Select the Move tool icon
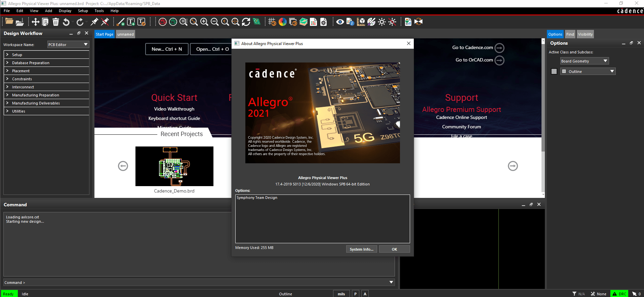The height and width of the screenshot is (297, 644). click(x=35, y=22)
